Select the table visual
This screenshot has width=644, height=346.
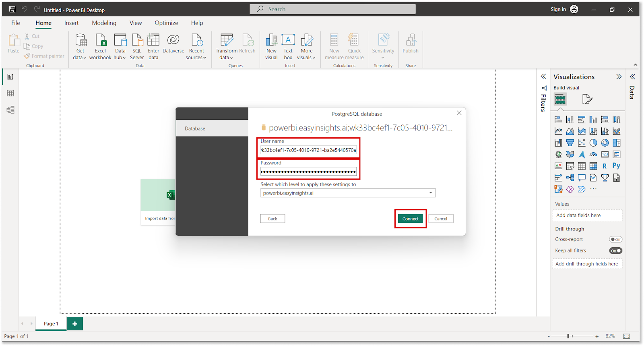[x=582, y=166]
